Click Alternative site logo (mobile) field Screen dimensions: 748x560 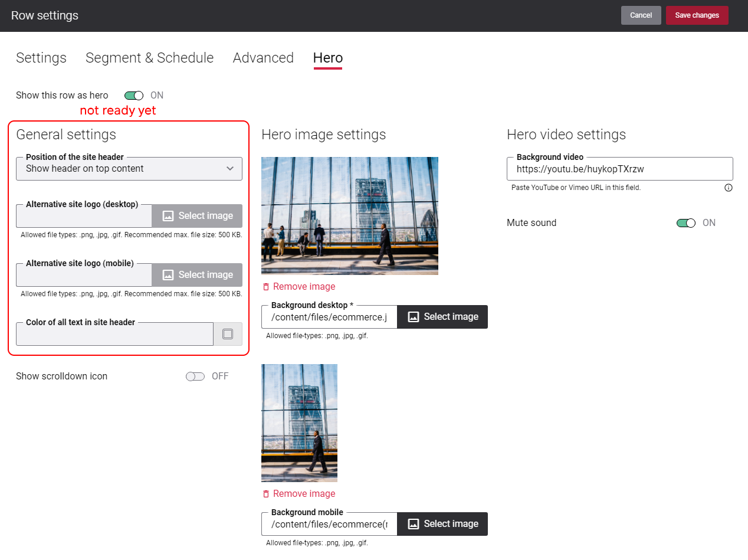point(84,275)
